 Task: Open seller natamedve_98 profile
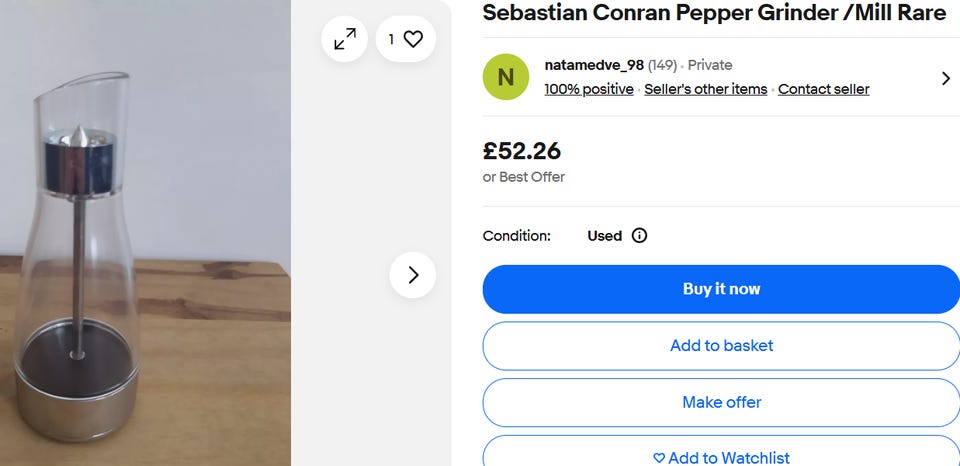(x=594, y=65)
